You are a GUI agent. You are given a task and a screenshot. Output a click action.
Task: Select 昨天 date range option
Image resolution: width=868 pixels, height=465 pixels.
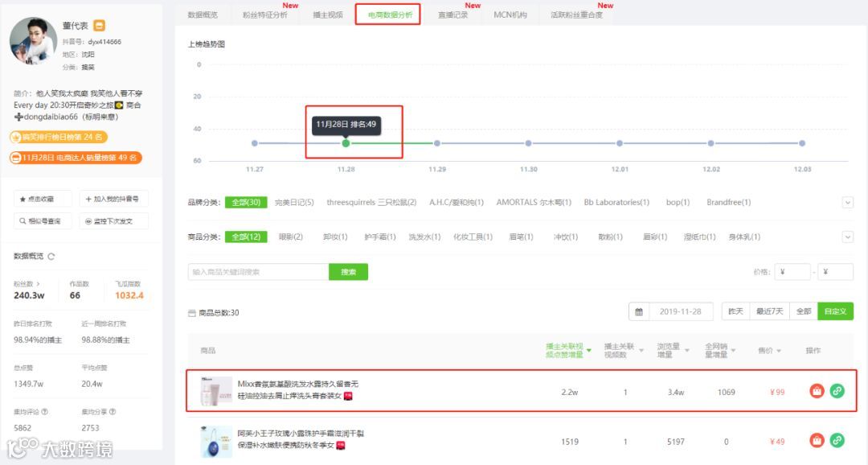(735, 311)
